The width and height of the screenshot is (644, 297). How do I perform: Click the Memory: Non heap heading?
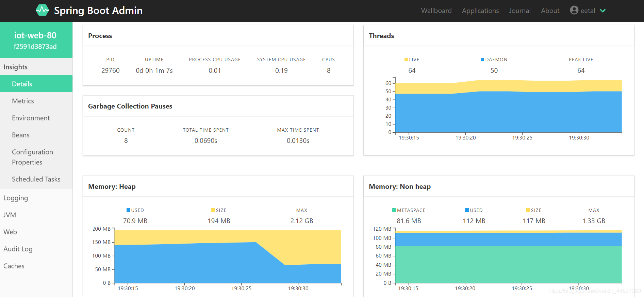coord(400,186)
